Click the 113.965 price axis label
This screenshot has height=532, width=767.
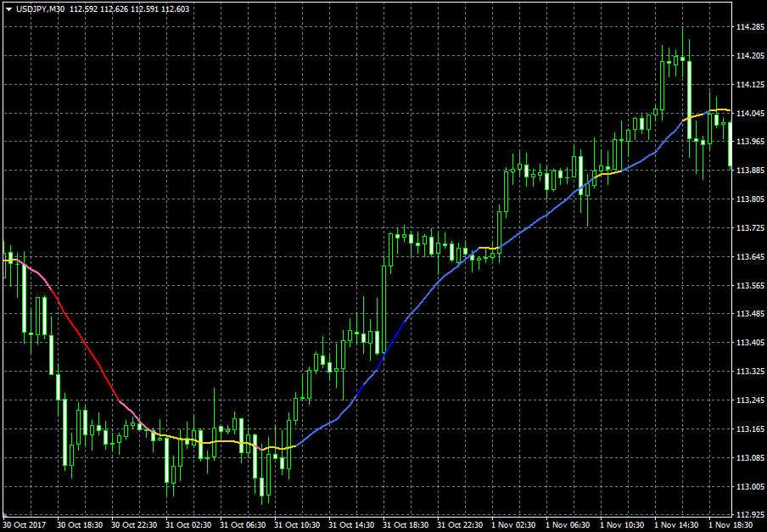pyautogui.click(x=749, y=142)
